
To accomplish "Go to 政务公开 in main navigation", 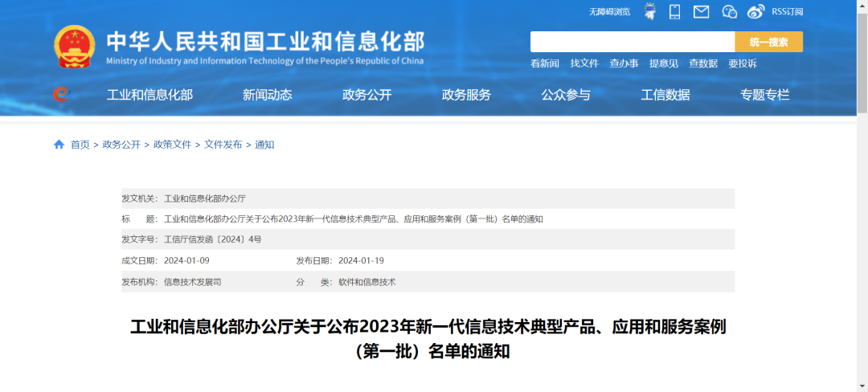I will 366,95.
